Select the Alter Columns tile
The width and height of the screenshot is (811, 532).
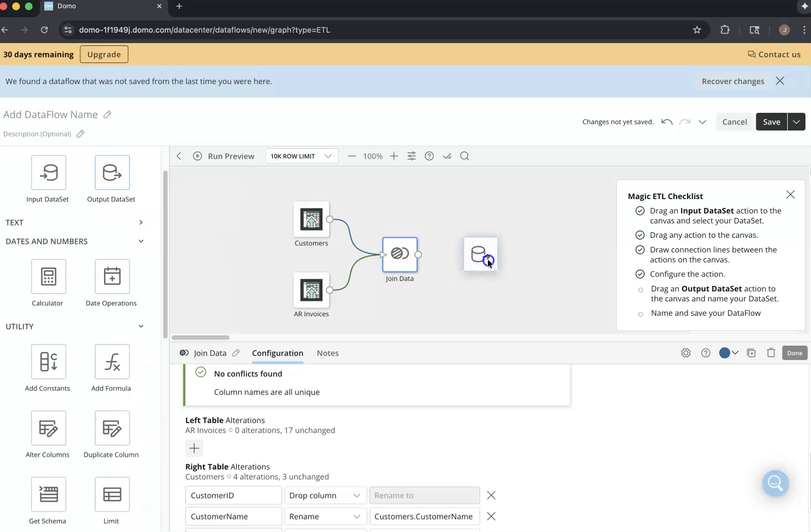tap(48, 428)
